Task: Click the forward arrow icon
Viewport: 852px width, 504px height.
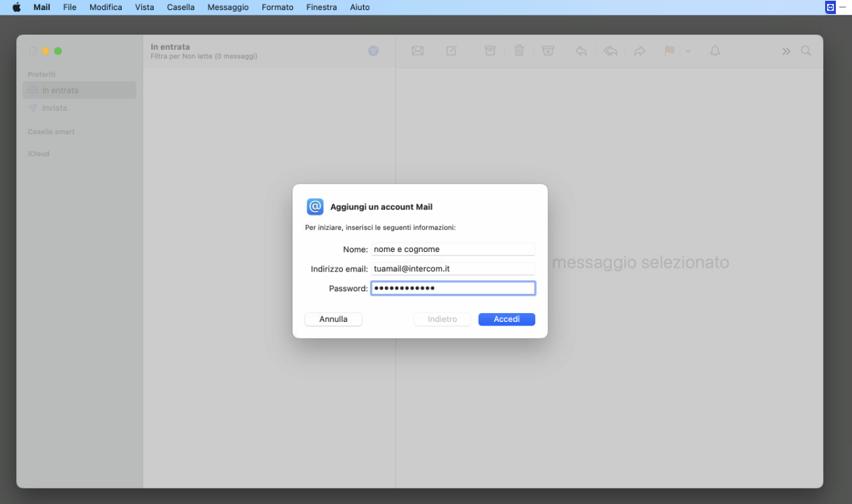Action: [x=640, y=51]
